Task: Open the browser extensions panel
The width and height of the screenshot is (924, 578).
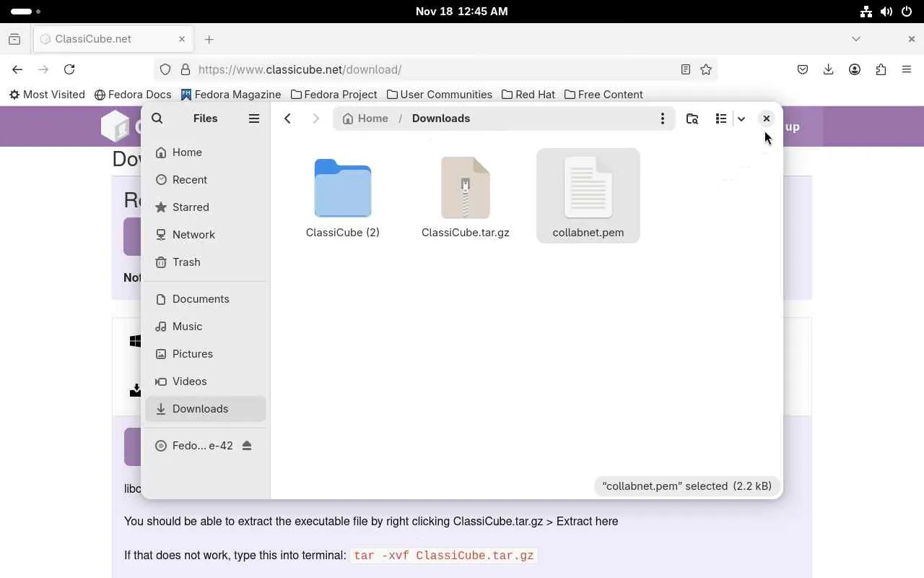Action: coord(881,69)
